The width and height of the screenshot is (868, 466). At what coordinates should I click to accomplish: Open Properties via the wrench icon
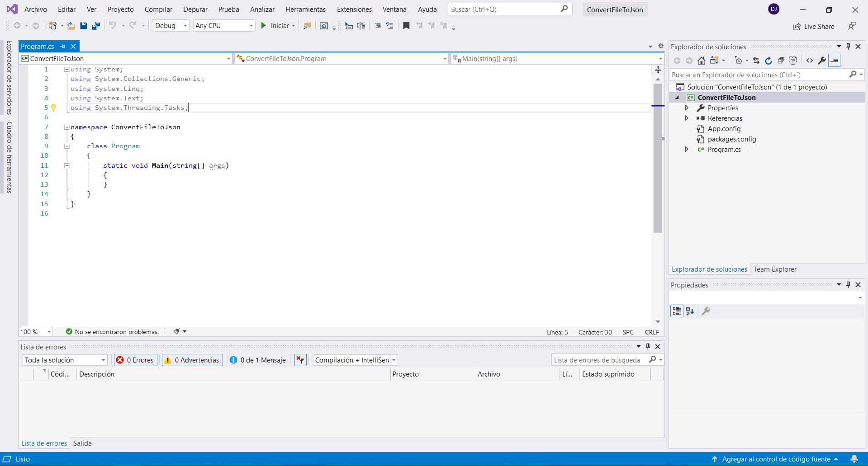coord(822,61)
